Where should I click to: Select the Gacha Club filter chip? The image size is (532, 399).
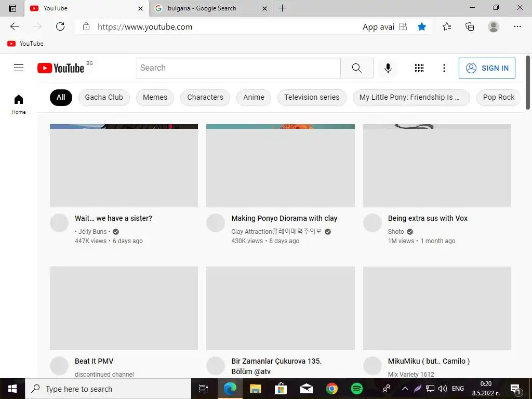[x=104, y=97]
